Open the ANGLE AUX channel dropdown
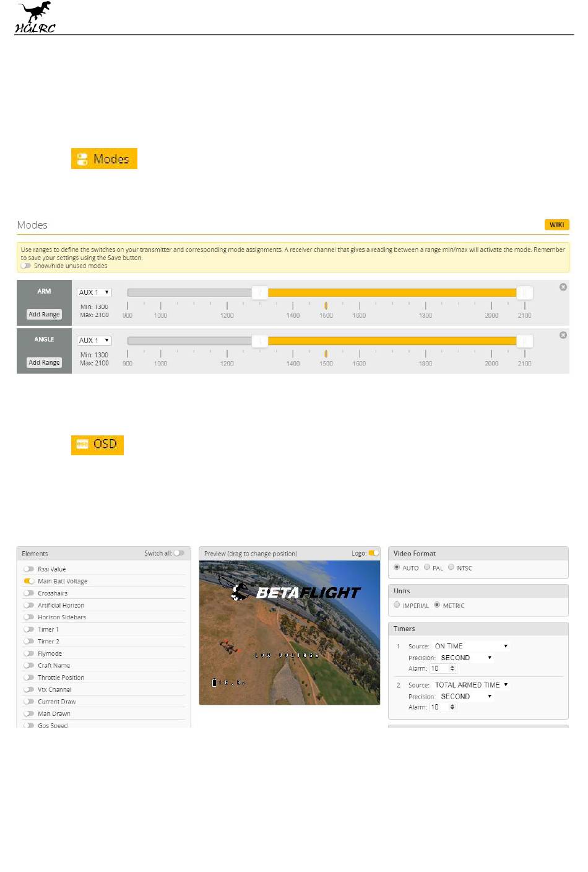The image size is (588, 872). tap(94, 341)
